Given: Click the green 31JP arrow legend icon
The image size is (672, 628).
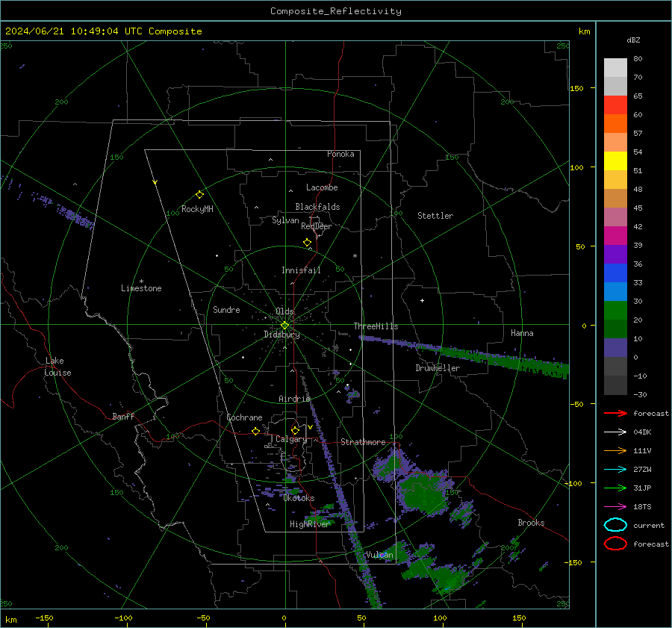Looking at the screenshot, I should tap(615, 488).
